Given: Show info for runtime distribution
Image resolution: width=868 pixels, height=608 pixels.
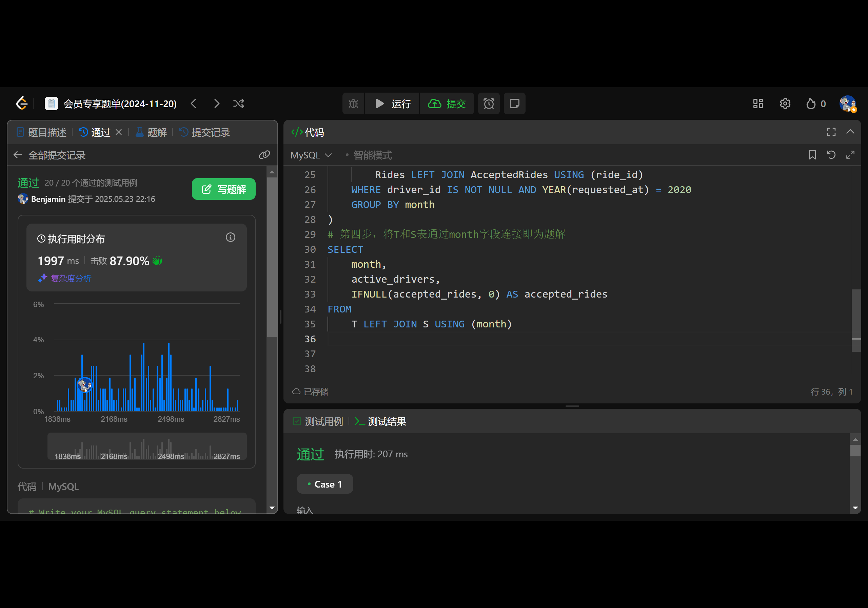Looking at the screenshot, I should point(230,237).
